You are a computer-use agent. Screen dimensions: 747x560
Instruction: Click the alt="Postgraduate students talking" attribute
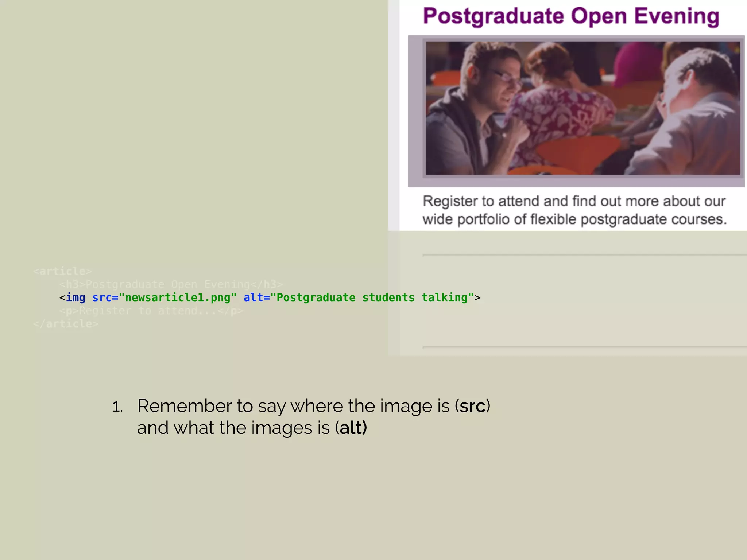(359, 297)
